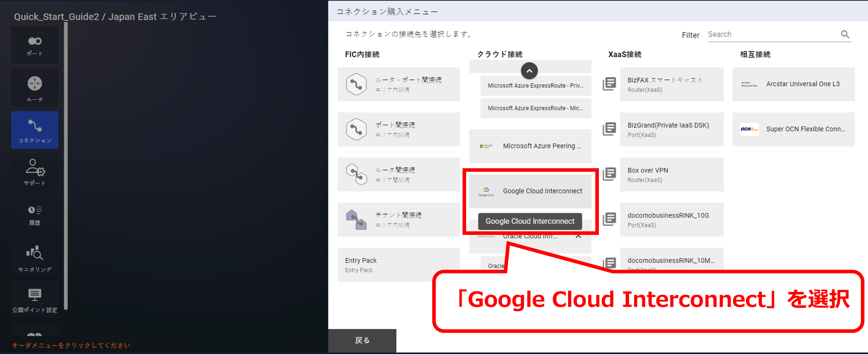Select Microsoft Azure Peering entry
The width and height of the screenshot is (868, 354).
click(x=530, y=146)
